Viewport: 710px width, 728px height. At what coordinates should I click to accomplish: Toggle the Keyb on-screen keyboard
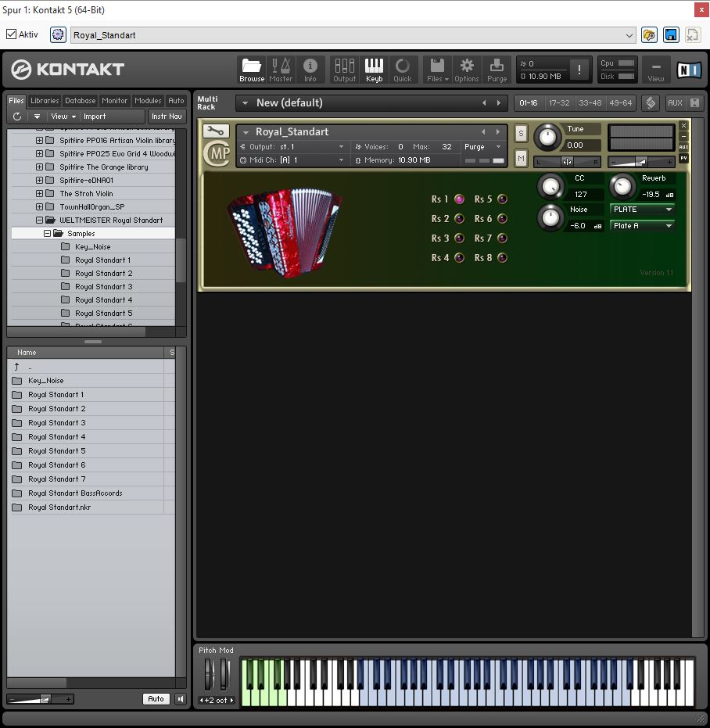pos(374,70)
